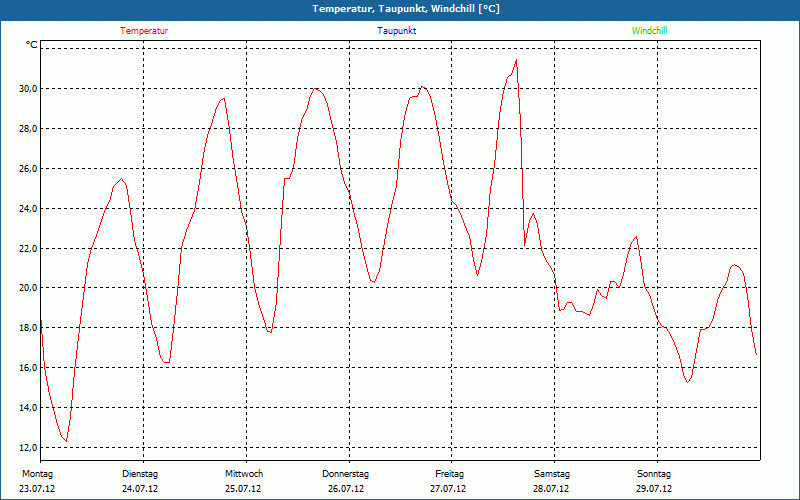Click the 22,0 y-axis value
Image resolution: width=800 pixels, height=500 pixels.
pos(28,248)
